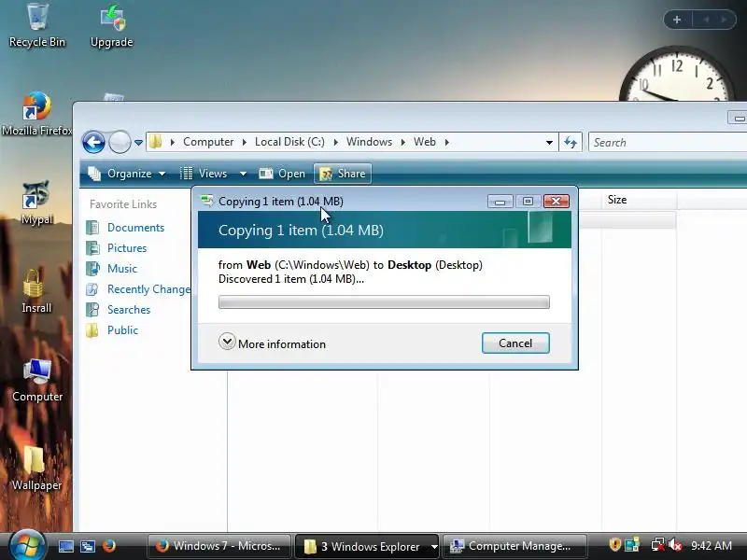Click Share in the Explorer toolbar

(343, 174)
